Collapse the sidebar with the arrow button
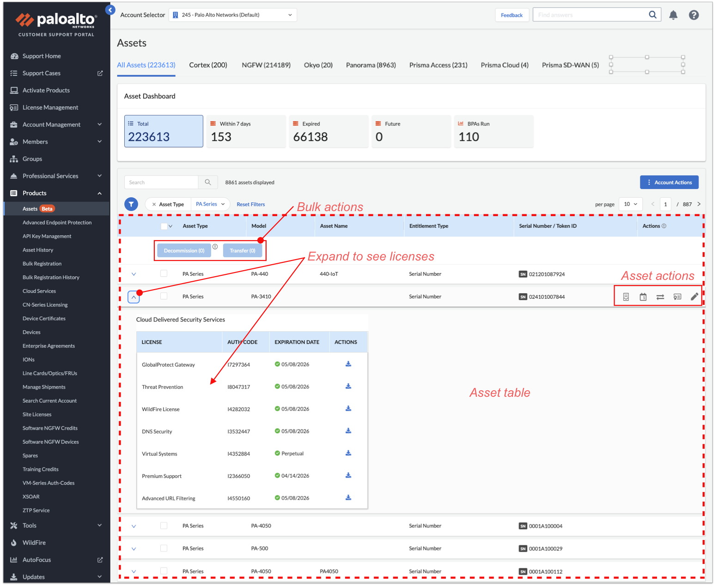Screen dimensions: 718x588 click(110, 10)
